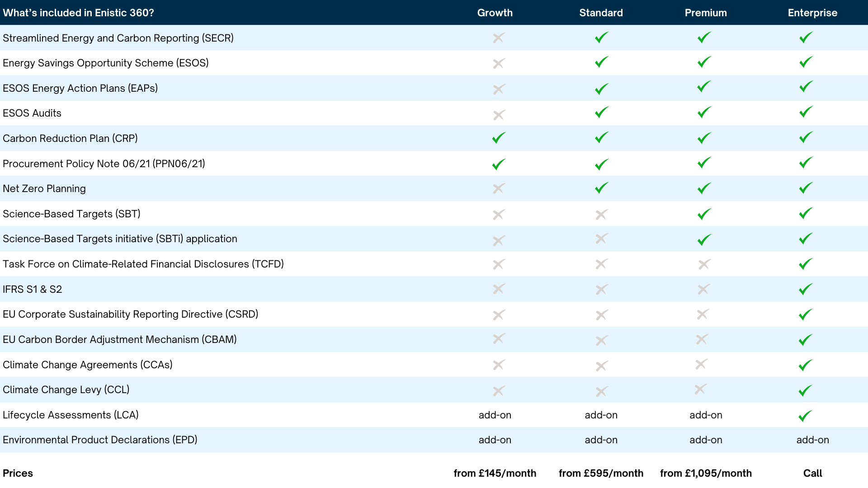
Task: Click the Growth checkmark for Carbon Reduction Plan
Action: click(x=498, y=138)
